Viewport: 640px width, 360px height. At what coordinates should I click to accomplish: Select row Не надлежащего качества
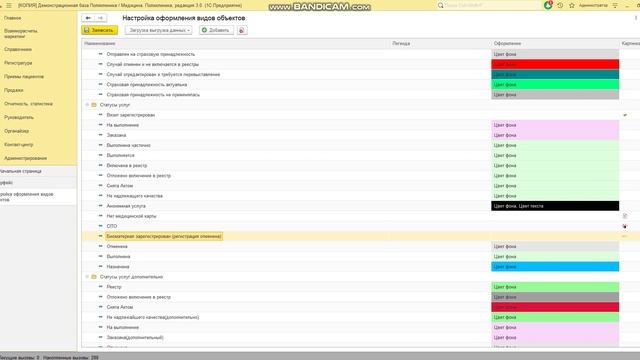pos(135,196)
